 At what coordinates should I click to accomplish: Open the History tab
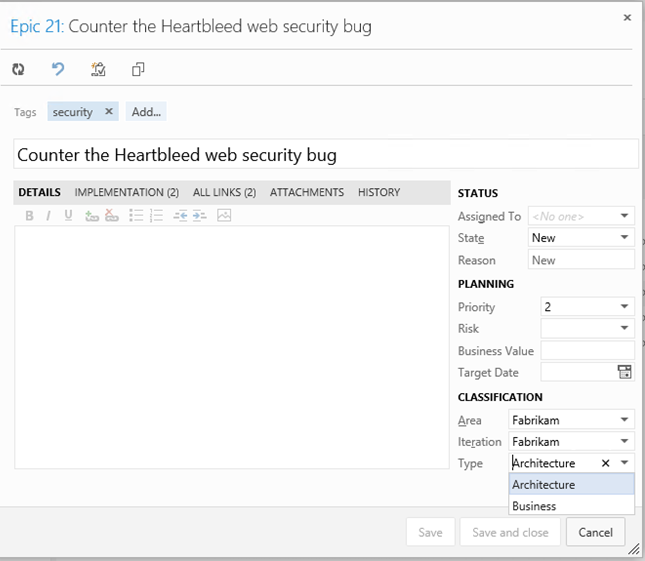tap(379, 192)
